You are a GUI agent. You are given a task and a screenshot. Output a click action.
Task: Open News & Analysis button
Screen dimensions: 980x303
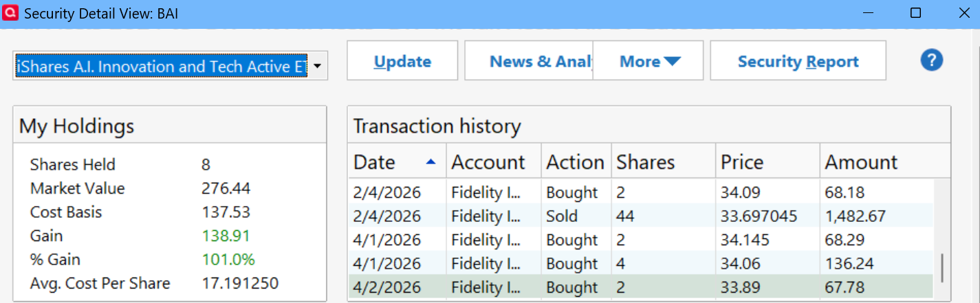click(529, 61)
